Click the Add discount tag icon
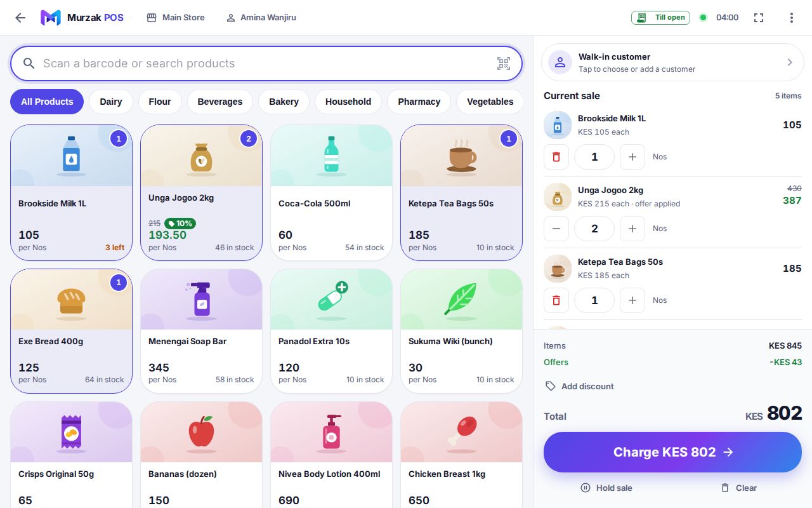The height and width of the screenshot is (508, 812). tap(551, 386)
